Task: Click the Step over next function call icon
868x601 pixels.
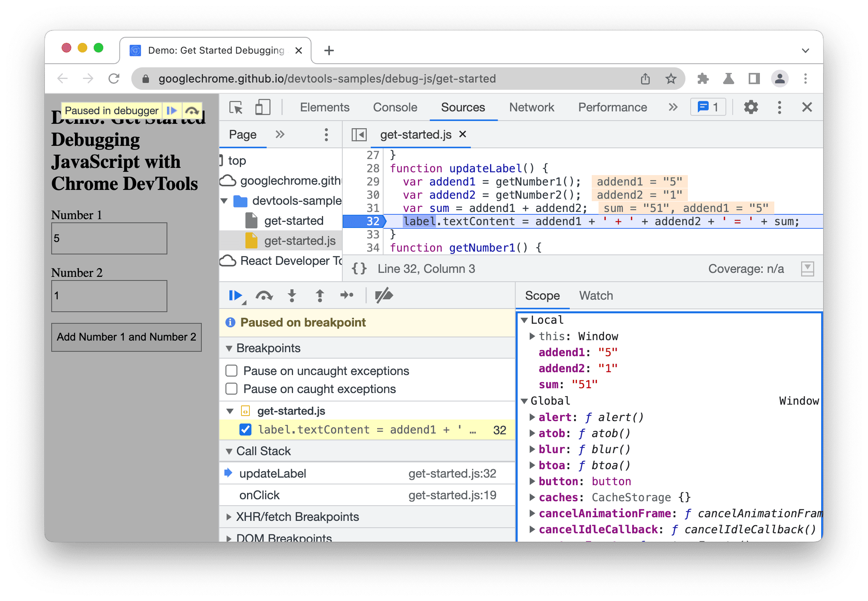Action: pos(264,296)
